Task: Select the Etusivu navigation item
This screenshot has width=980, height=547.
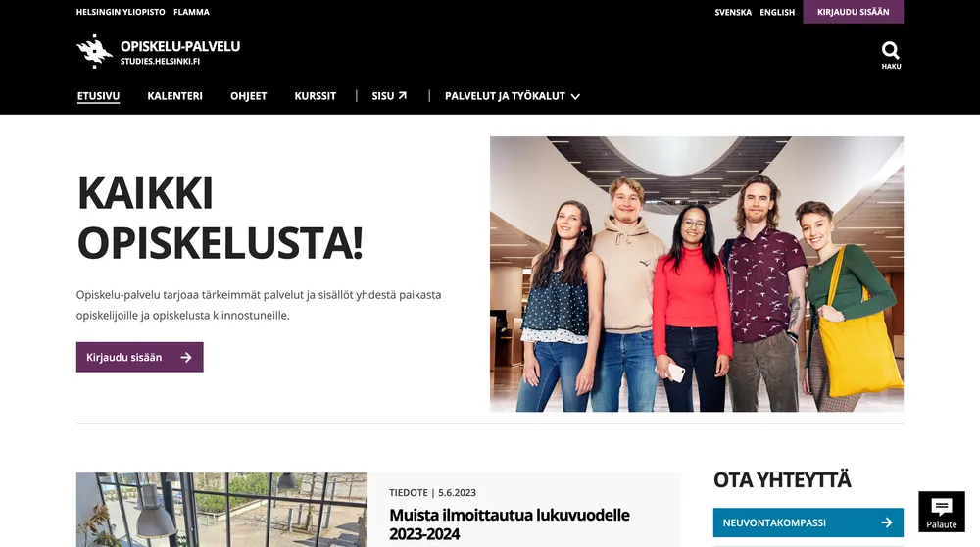Action: pos(98,96)
